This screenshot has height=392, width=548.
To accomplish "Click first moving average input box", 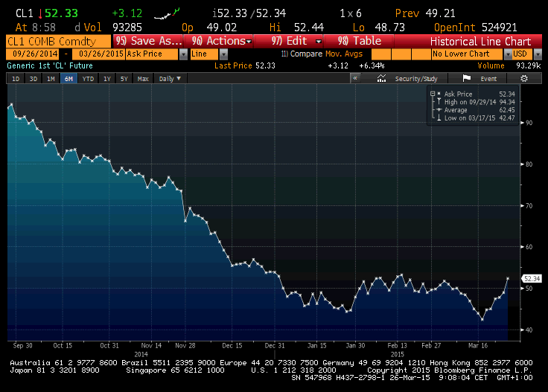I will point(381,54).
